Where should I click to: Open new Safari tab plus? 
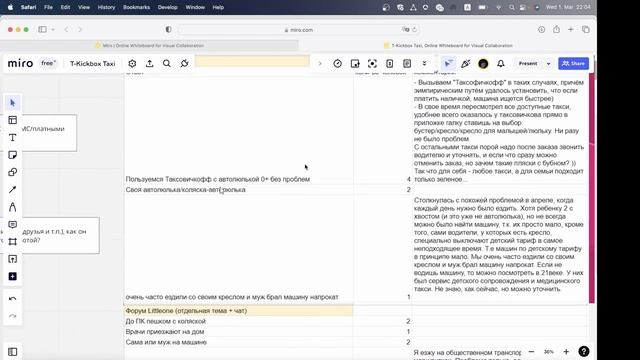click(x=571, y=29)
